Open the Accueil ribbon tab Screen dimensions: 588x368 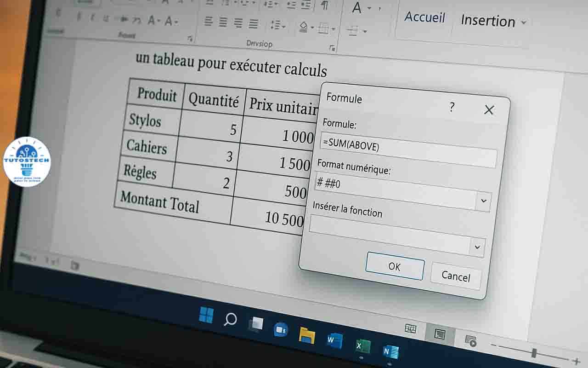[424, 17]
